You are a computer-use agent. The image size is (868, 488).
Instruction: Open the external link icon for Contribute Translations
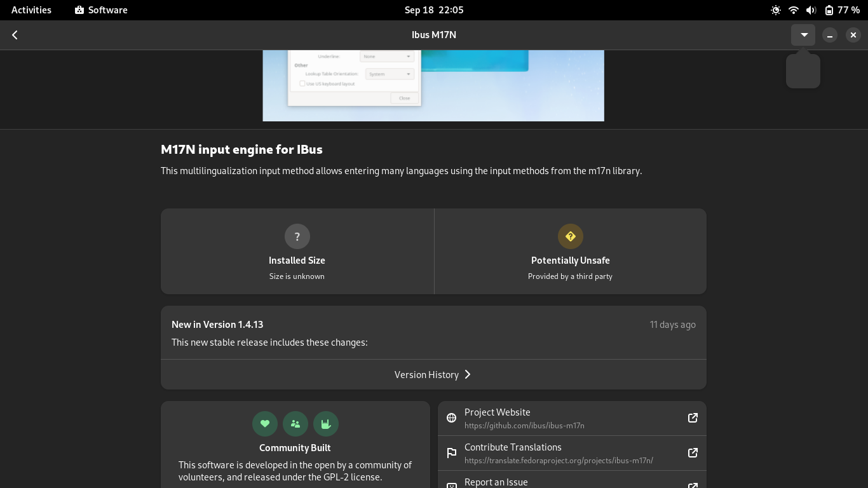pyautogui.click(x=693, y=453)
